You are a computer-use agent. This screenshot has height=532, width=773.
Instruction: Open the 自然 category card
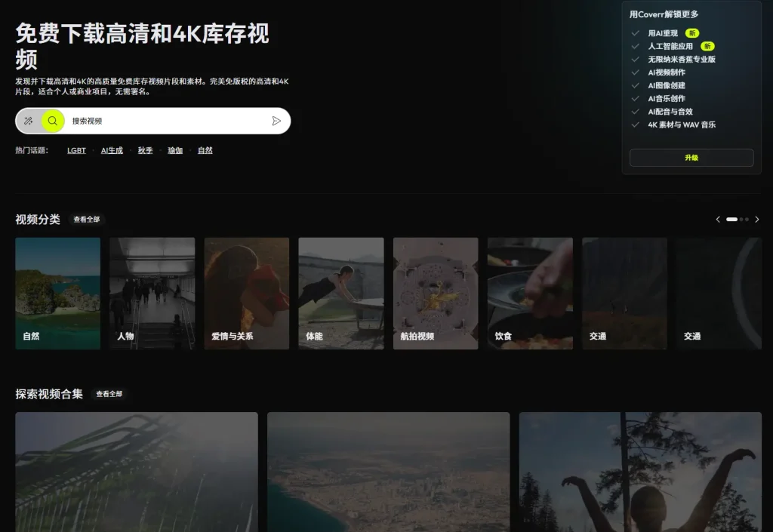point(57,294)
